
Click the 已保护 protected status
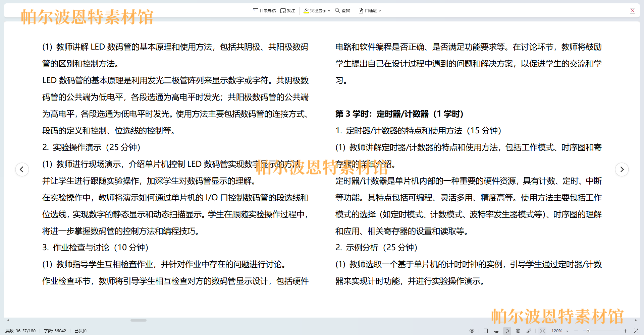tap(80, 331)
